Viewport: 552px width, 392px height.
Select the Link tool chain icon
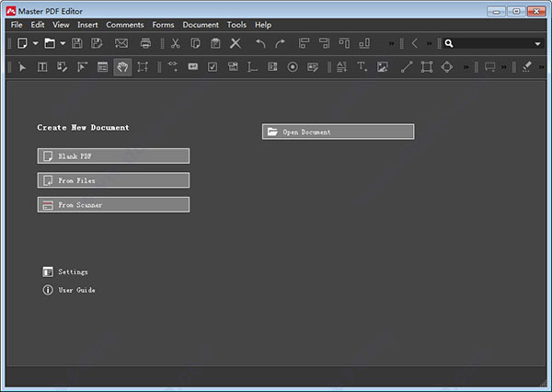click(173, 66)
